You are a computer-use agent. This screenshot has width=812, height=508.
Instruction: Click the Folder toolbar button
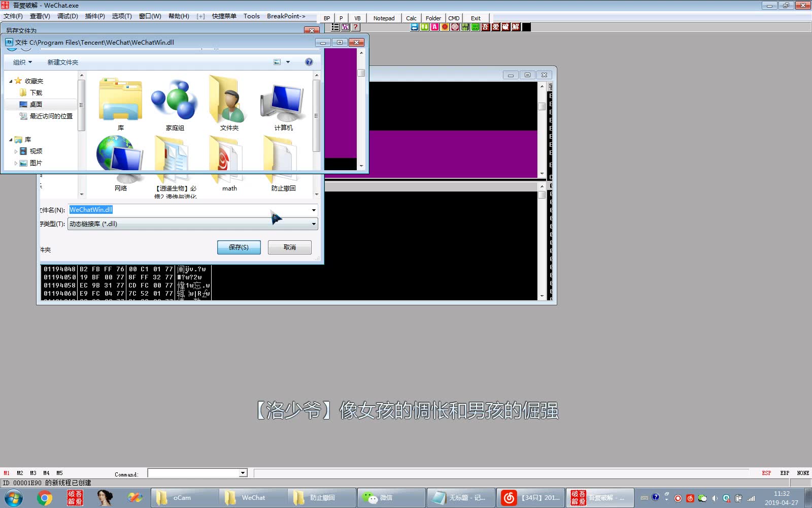tap(433, 18)
